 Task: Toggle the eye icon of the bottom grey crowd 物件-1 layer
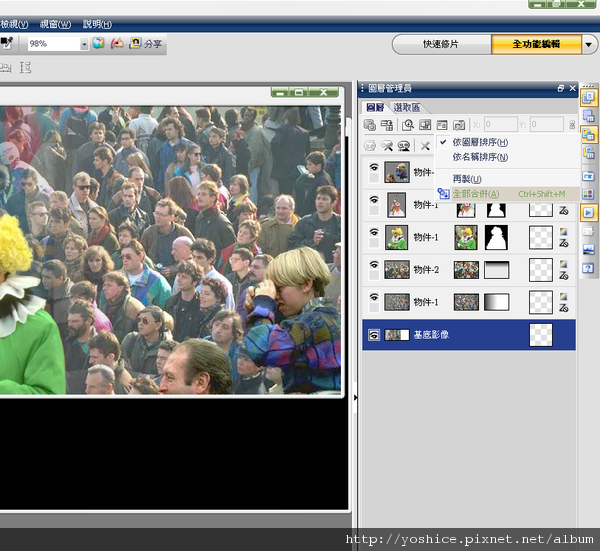tap(374, 297)
